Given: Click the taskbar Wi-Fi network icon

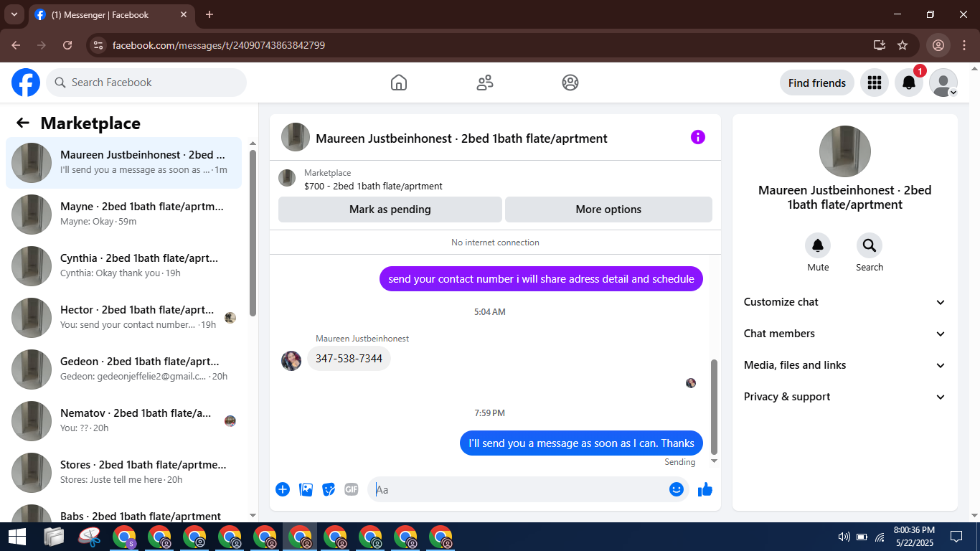Looking at the screenshot, I should coord(880,537).
